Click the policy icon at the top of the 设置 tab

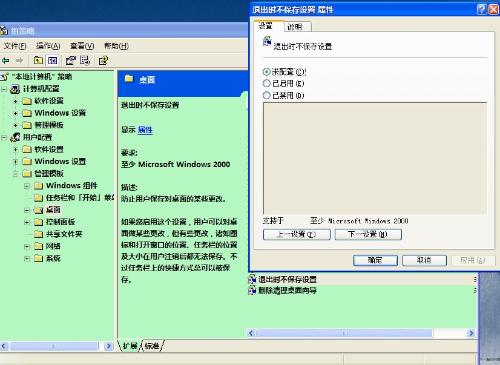click(x=267, y=41)
